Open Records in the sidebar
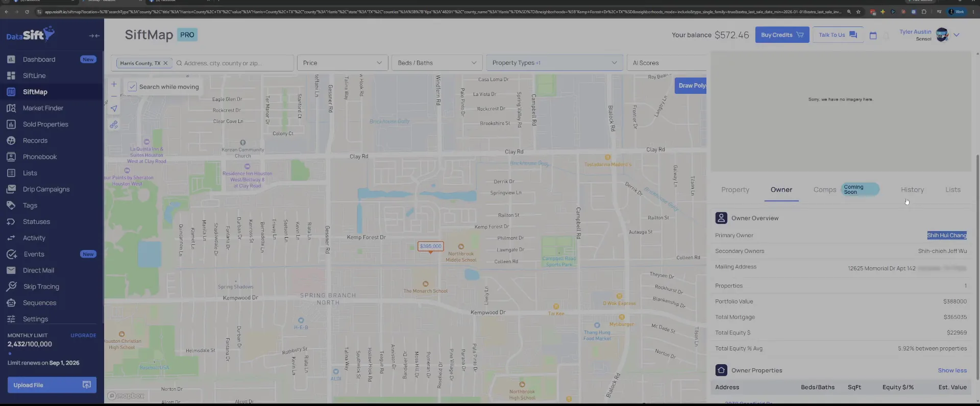980x406 pixels. tap(35, 141)
